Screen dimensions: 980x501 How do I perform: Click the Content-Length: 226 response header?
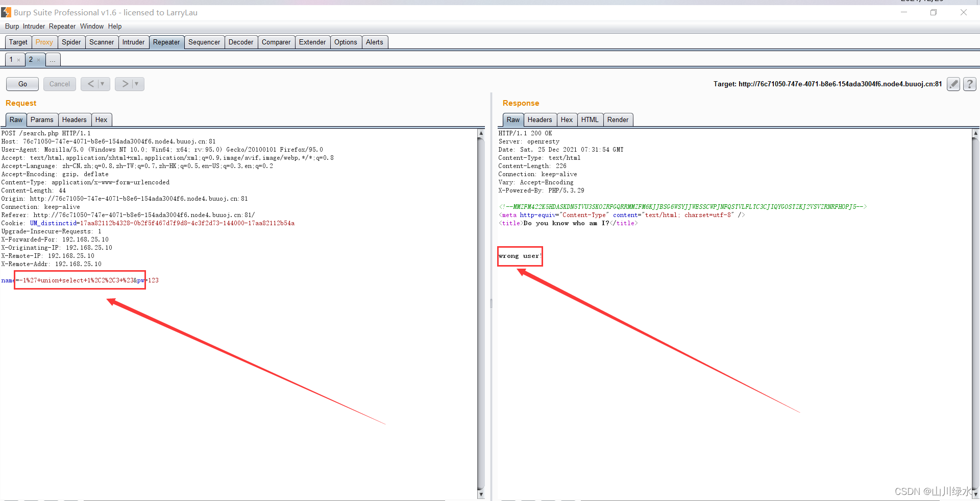532,166
